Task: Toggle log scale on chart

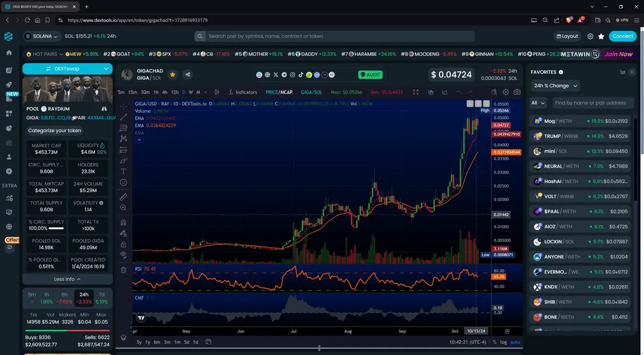Action: (503, 342)
